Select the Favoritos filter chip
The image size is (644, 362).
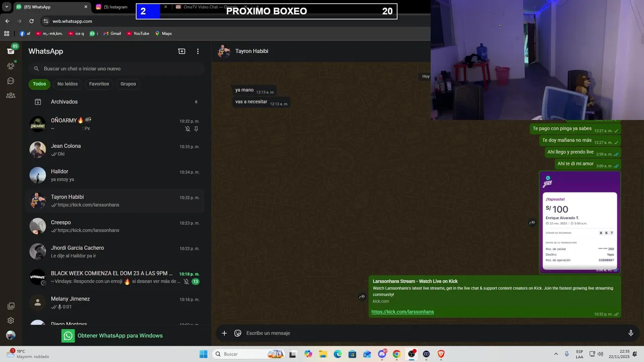[x=99, y=84]
